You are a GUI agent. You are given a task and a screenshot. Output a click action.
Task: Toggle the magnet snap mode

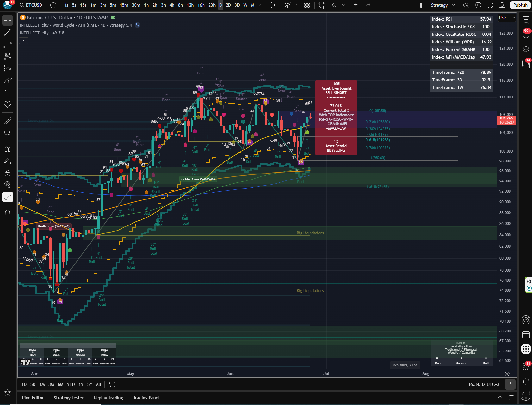click(x=8, y=149)
